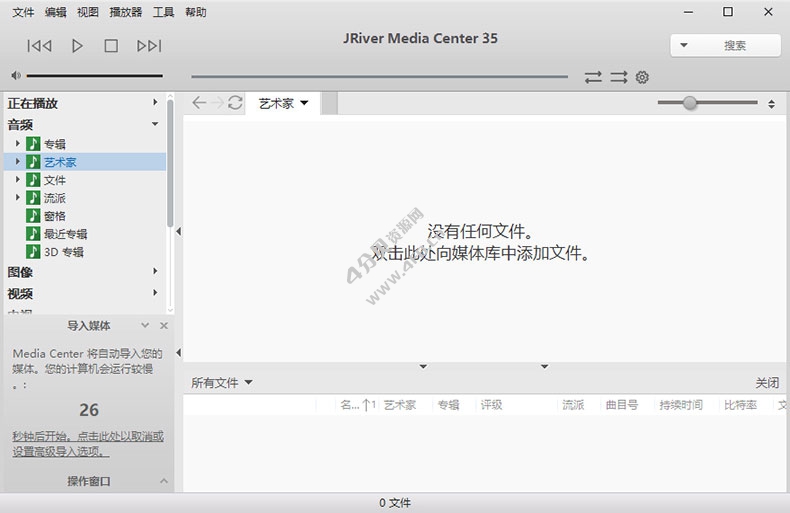Click the import cancel/settings link
This screenshot has width=790, height=513.
click(x=88, y=444)
